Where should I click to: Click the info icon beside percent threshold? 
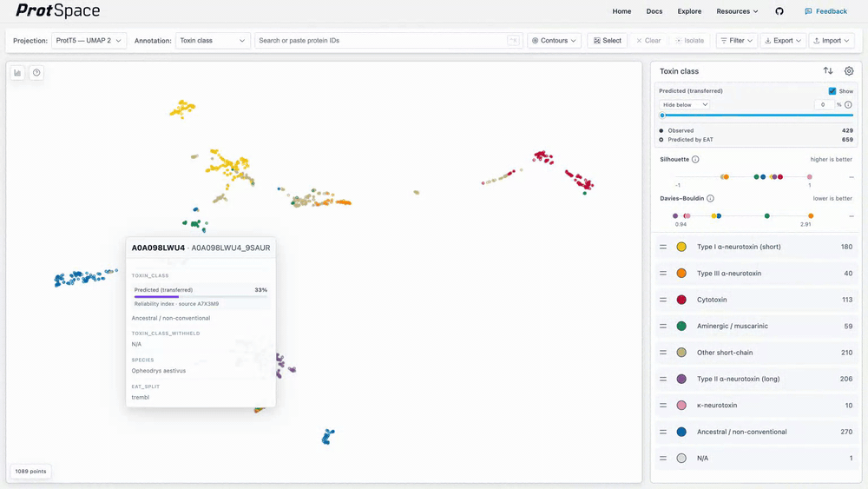[848, 105]
